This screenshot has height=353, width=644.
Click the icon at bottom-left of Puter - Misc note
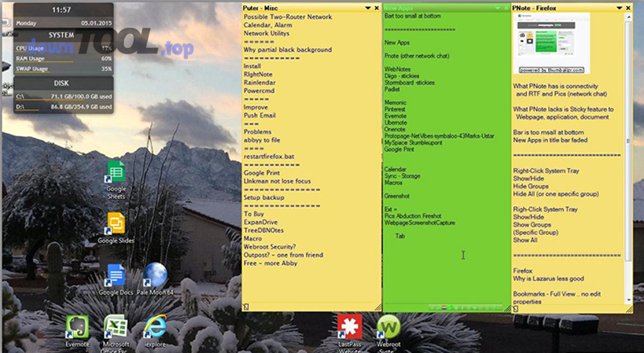click(245, 306)
